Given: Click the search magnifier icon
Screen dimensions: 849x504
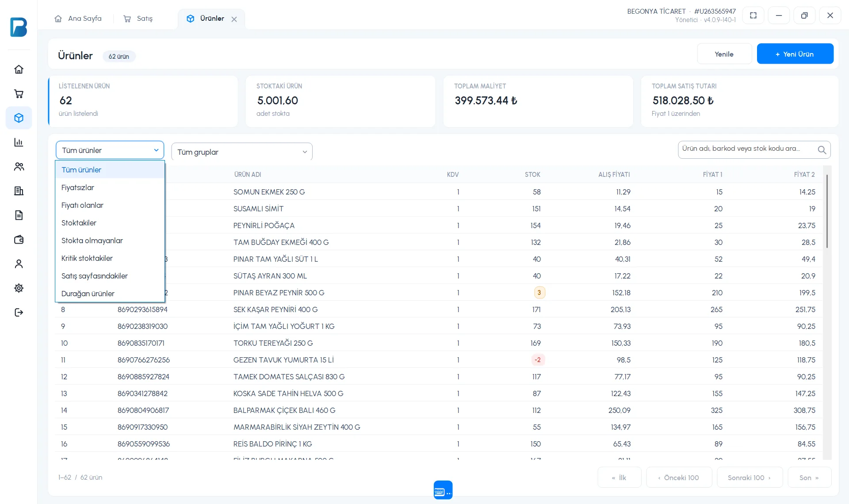Looking at the screenshot, I should tap(822, 150).
